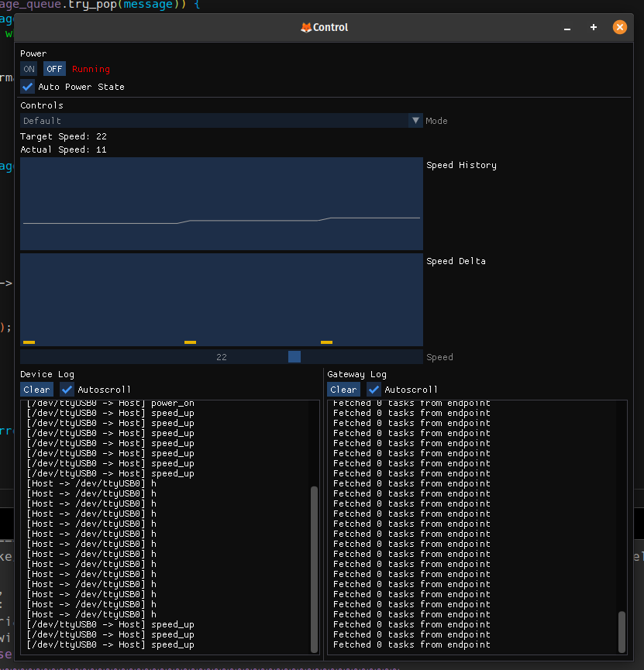Viewport: 644px width, 670px height.
Task: Turn power off with the OFF button
Action: point(54,69)
